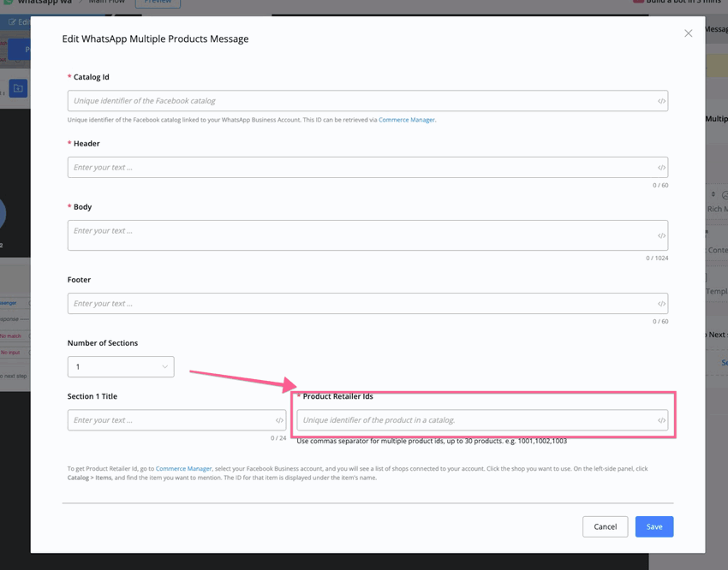Click the Cancel button
The image size is (728, 570).
605,526
